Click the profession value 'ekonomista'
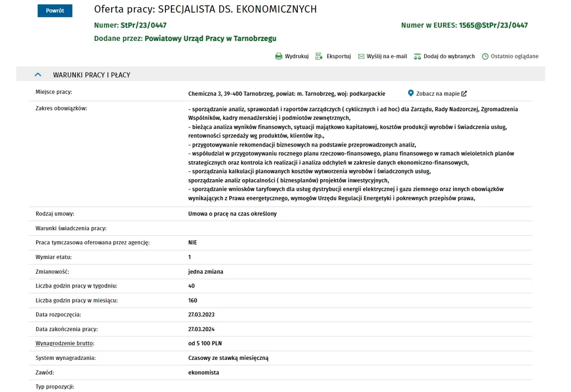571x392 pixels. [204, 372]
